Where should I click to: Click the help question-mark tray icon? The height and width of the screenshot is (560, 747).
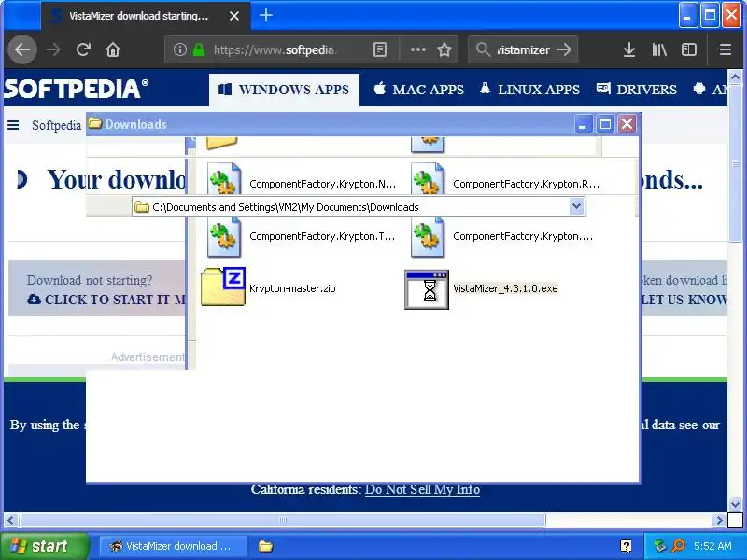tap(626, 546)
